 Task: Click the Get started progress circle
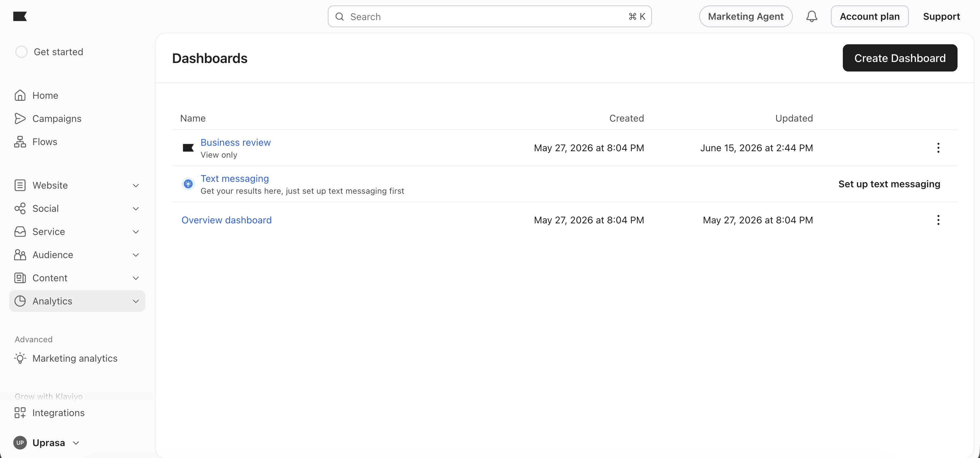(x=21, y=52)
